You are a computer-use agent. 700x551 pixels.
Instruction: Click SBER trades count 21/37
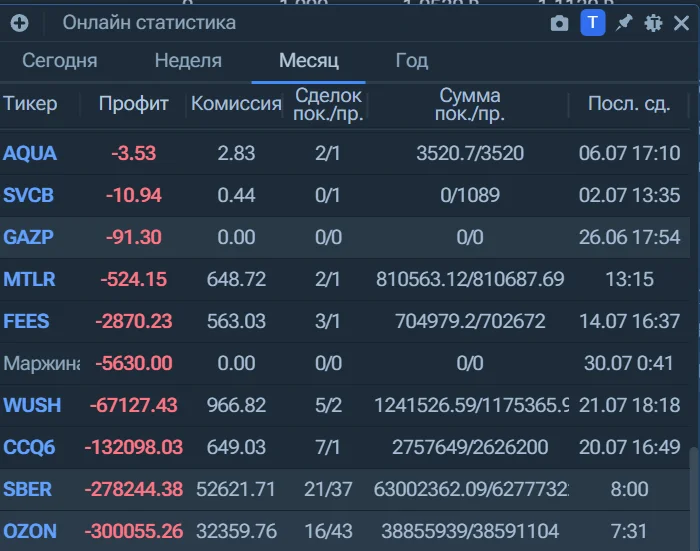point(328,489)
